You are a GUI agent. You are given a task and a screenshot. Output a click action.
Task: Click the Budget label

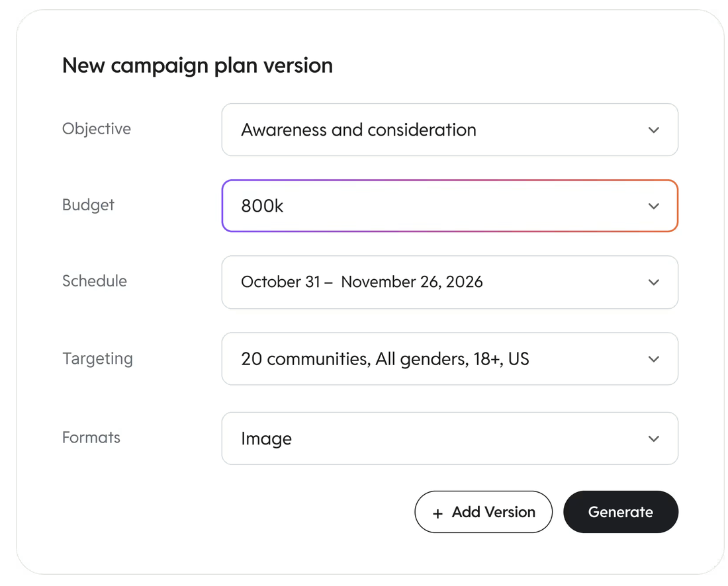pos(88,204)
